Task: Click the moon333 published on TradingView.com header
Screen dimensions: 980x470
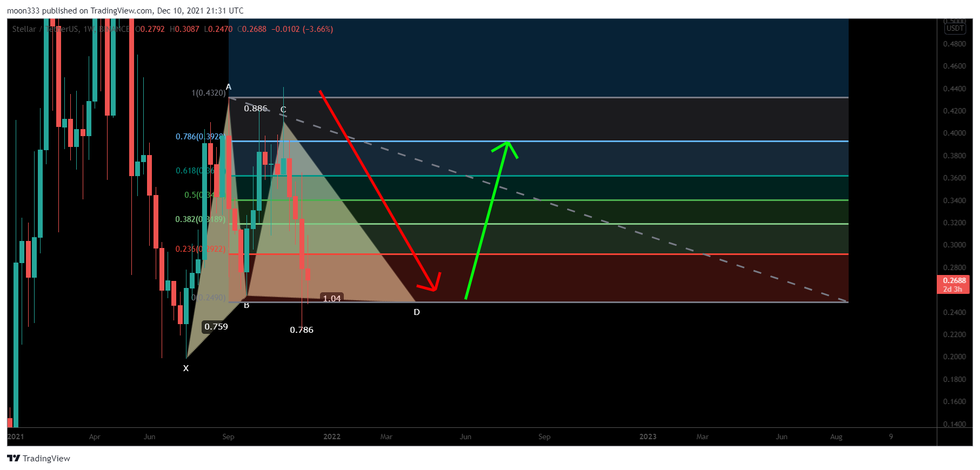Action: (x=125, y=11)
